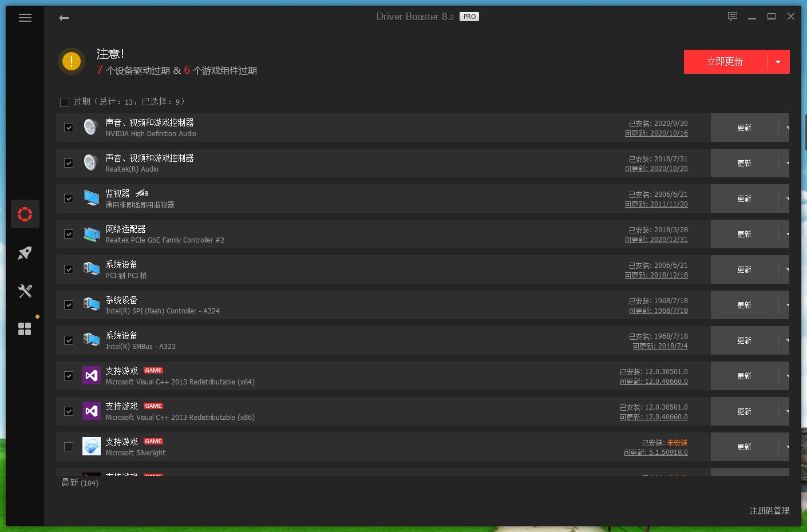Click the PRO badge in title bar

[469, 17]
